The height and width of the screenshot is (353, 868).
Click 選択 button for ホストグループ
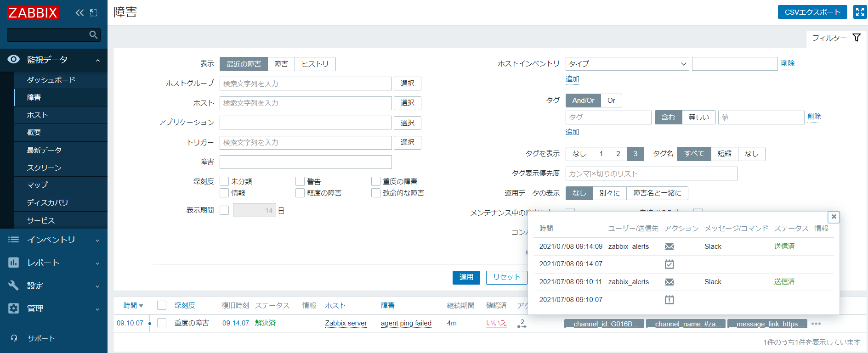[408, 84]
